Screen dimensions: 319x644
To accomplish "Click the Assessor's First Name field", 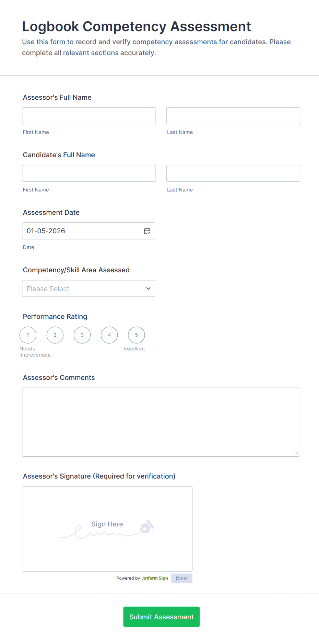I will click(89, 115).
